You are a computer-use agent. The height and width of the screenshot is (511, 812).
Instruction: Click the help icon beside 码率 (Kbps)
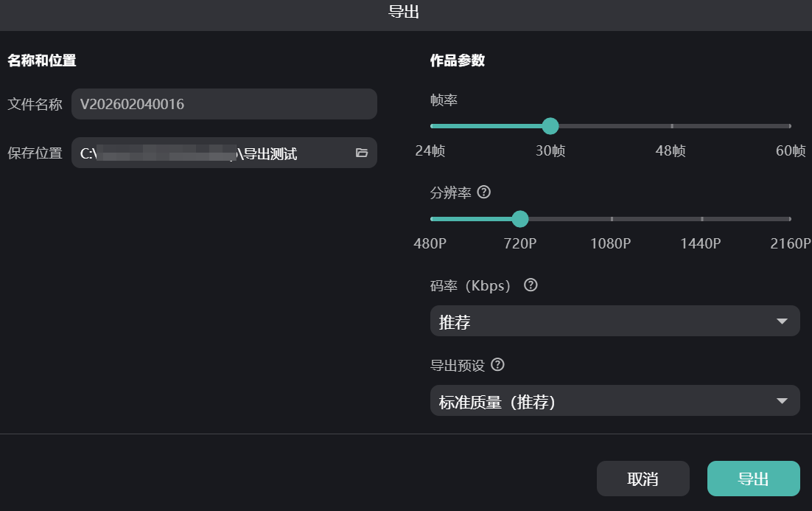531,285
